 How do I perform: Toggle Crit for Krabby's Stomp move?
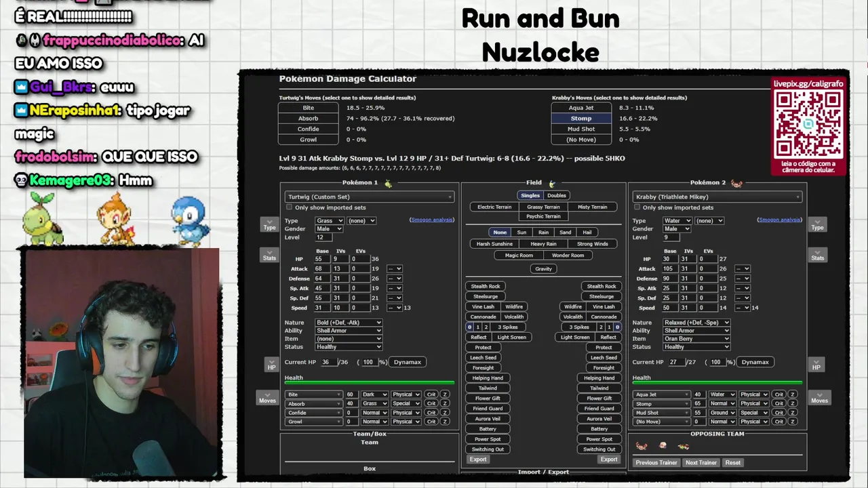pyautogui.click(x=778, y=403)
